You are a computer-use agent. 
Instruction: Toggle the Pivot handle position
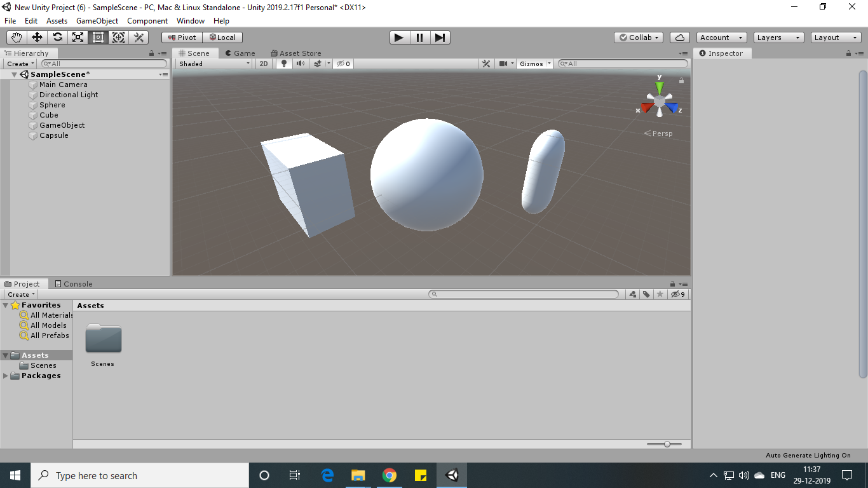coord(182,37)
